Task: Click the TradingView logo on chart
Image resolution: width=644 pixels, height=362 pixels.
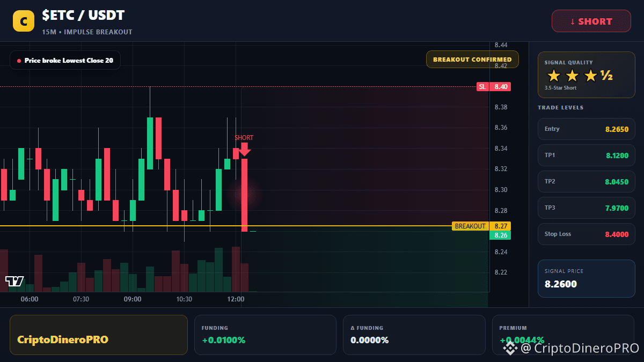Action: (14, 281)
